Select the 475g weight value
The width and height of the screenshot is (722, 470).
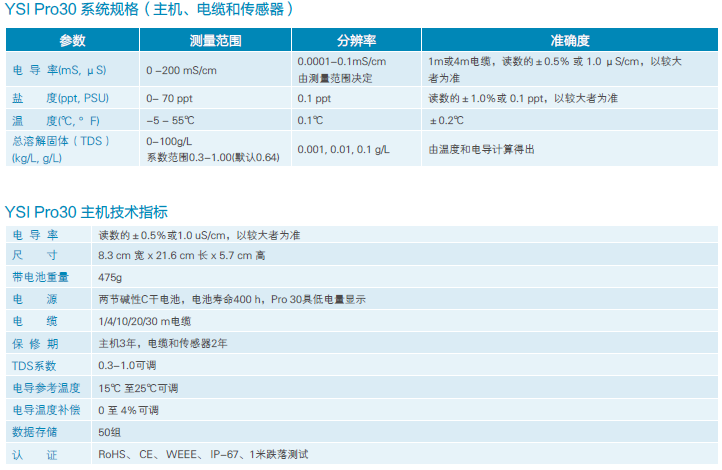click(x=110, y=277)
